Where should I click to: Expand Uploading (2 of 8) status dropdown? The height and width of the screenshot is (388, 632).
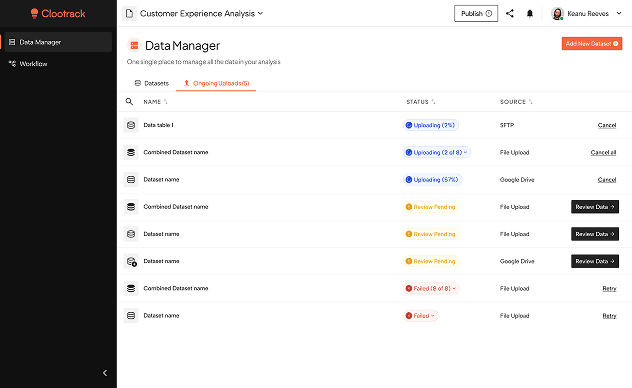point(437,152)
